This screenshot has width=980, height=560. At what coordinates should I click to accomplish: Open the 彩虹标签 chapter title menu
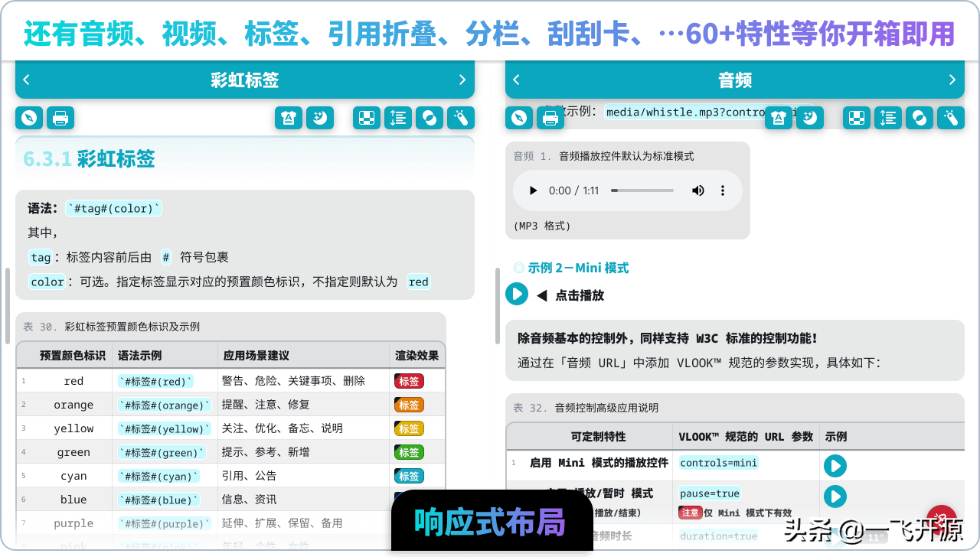tap(245, 80)
